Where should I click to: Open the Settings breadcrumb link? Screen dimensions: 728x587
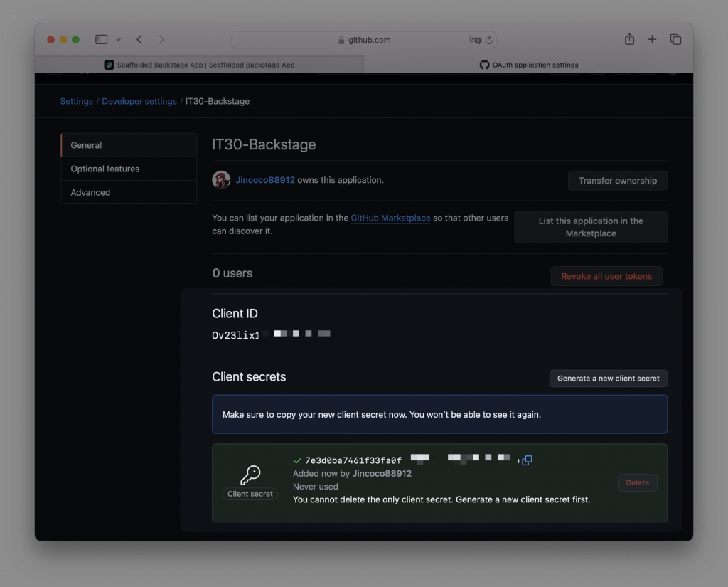tap(77, 101)
